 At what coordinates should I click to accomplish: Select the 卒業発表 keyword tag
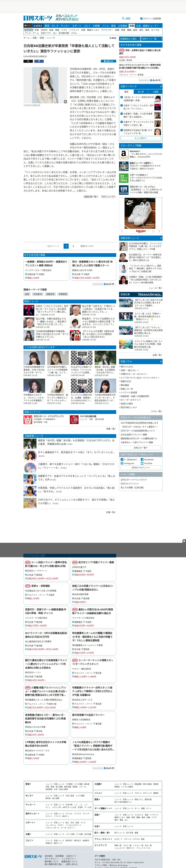(x=62, y=294)
